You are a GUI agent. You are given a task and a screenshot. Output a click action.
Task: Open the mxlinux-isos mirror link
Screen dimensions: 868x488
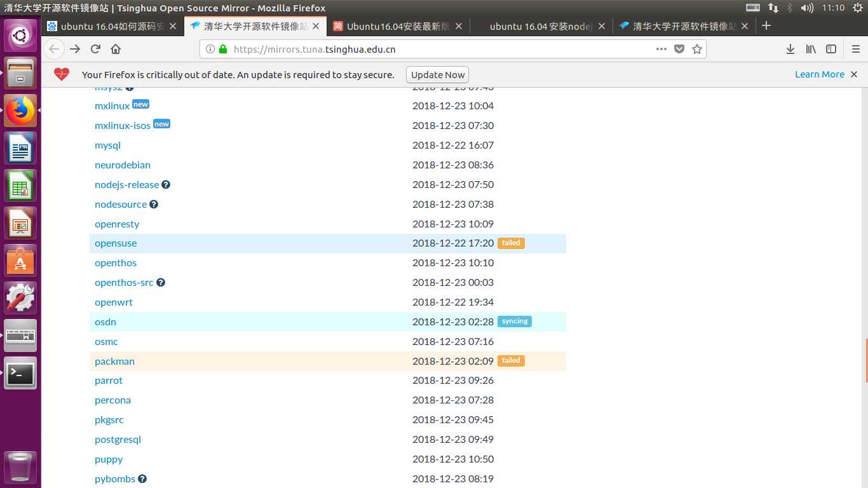pos(123,125)
